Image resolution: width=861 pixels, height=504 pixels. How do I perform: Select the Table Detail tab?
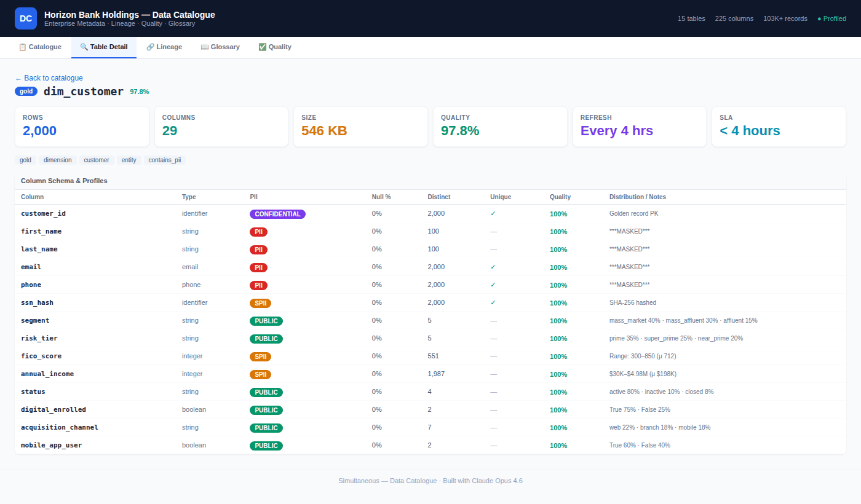click(x=104, y=47)
